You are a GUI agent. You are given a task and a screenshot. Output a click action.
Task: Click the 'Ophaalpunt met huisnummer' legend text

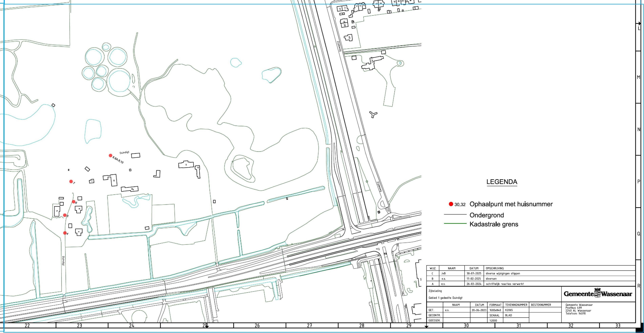[x=511, y=204]
